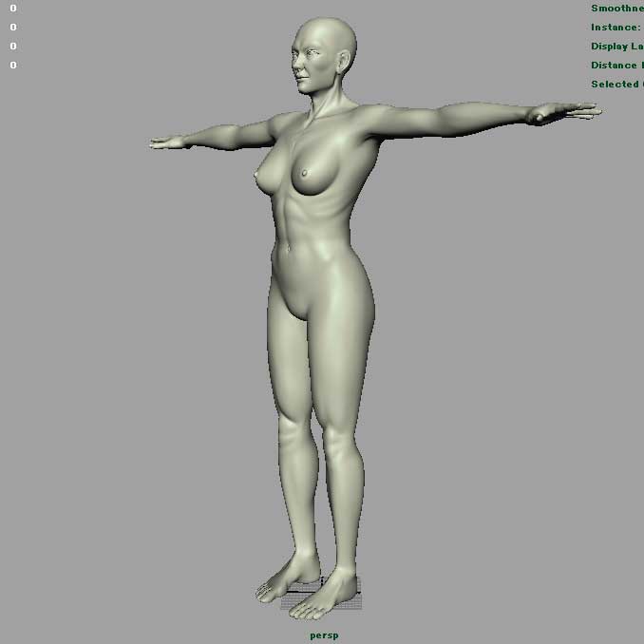Click the Smoothness HUD label
This screenshot has height=644, width=644.
pyautogui.click(x=616, y=9)
